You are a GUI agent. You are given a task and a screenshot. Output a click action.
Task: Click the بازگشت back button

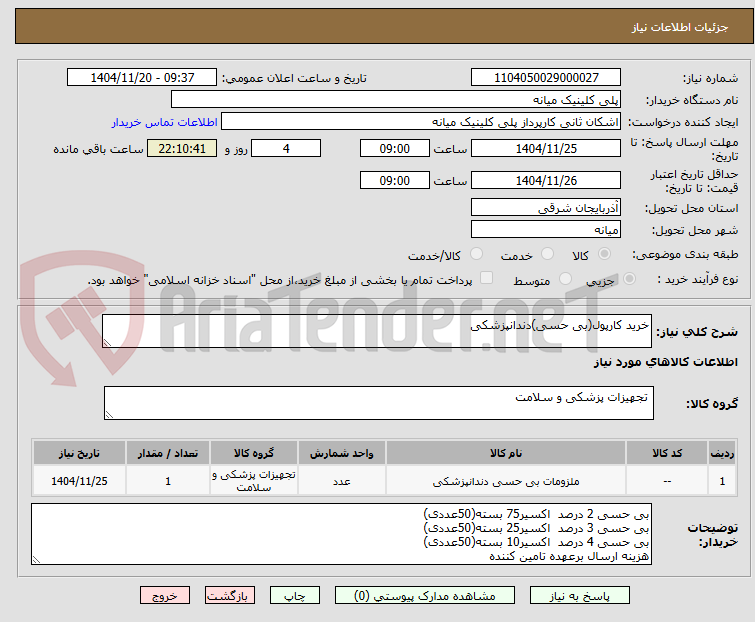(229, 596)
